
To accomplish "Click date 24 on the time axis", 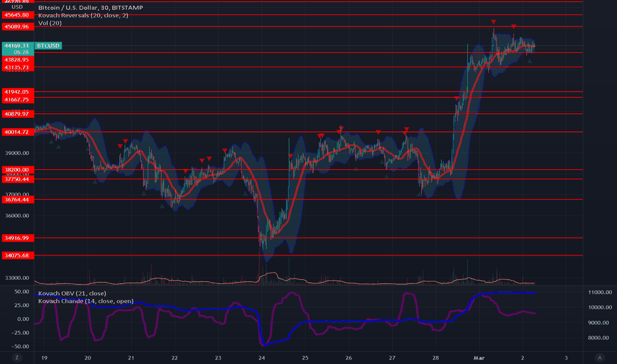I will tap(261, 357).
